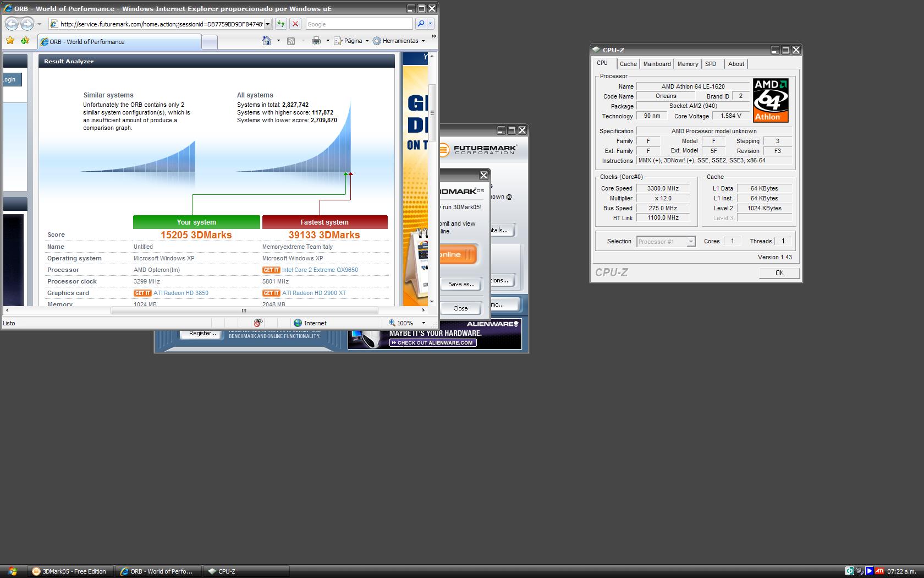Image resolution: width=924 pixels, height=578 pixels.
Task: Open address bar history dropdown
Action: point(268,24)
